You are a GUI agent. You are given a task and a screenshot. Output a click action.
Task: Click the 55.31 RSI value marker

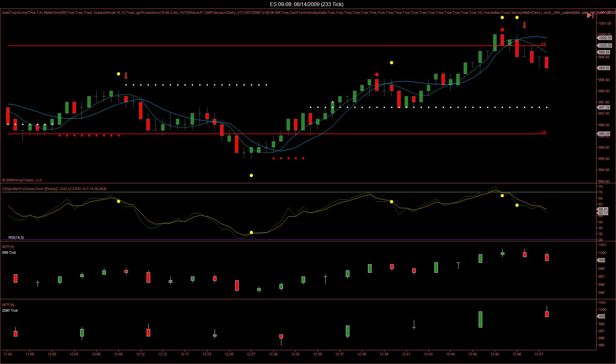point(603,209)
